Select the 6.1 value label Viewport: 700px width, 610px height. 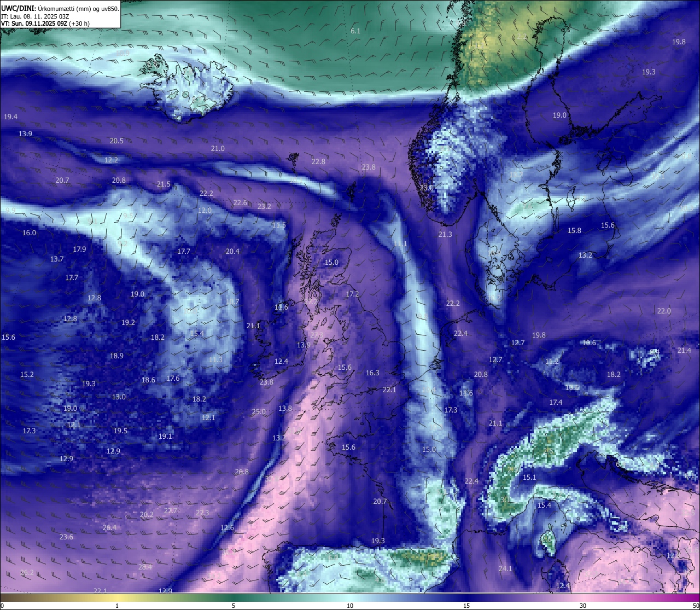pos(355,31)
